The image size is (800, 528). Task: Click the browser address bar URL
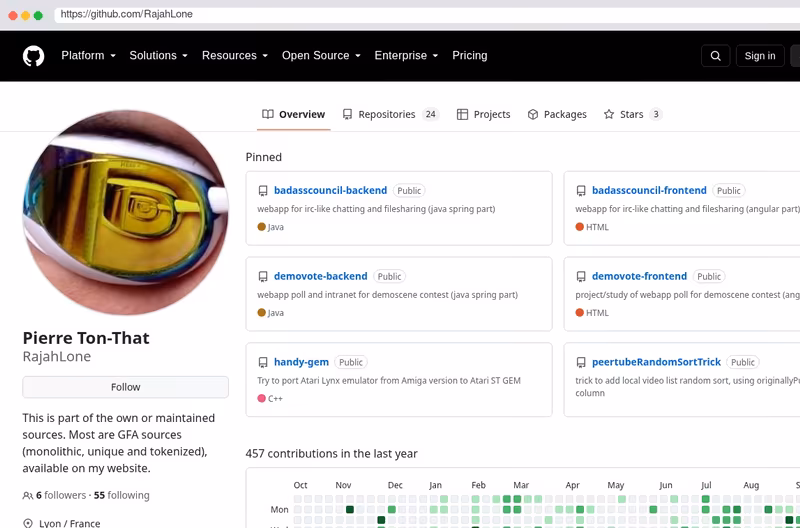click(127, 14)
